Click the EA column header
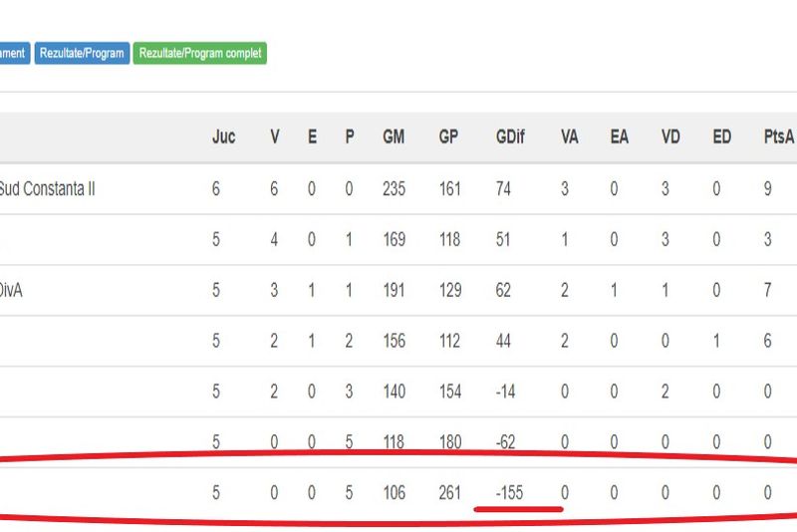The height and width of the screenshot is (532, 797). [x=619, y=137]
